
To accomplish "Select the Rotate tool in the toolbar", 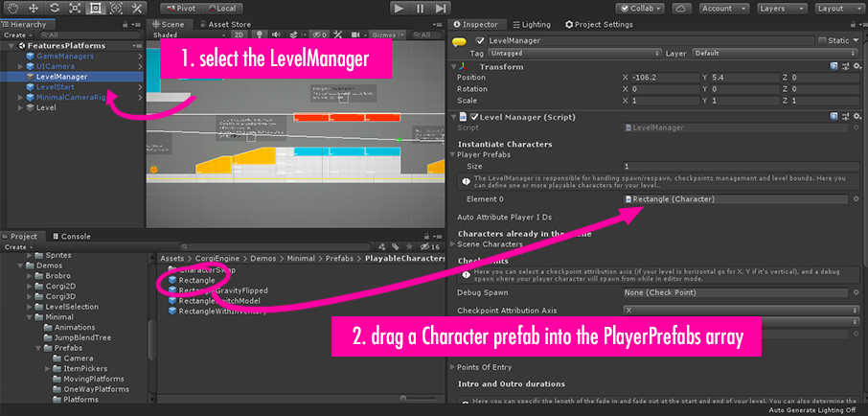I will pyautogui.click(x=57, y=8).
